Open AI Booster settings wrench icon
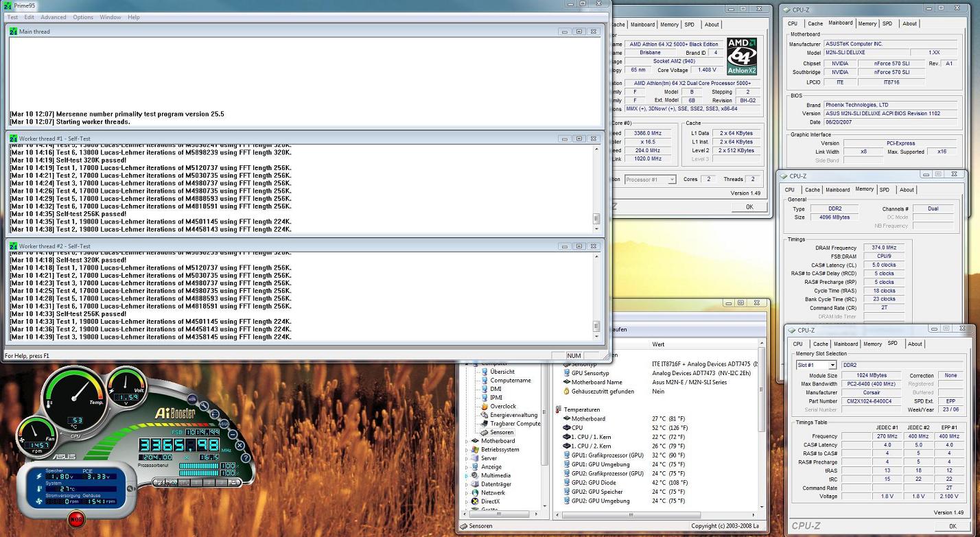Viewport: 980px width, 537px height. pos(204,406)
